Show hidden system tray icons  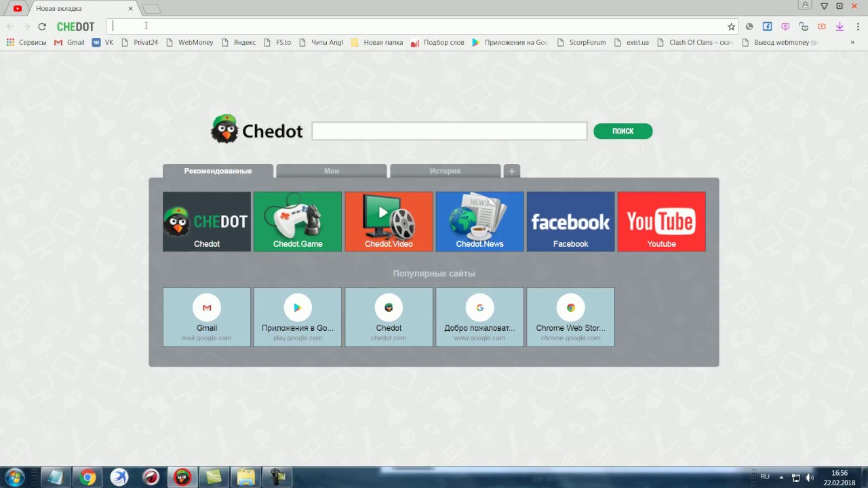coord(781,478)
